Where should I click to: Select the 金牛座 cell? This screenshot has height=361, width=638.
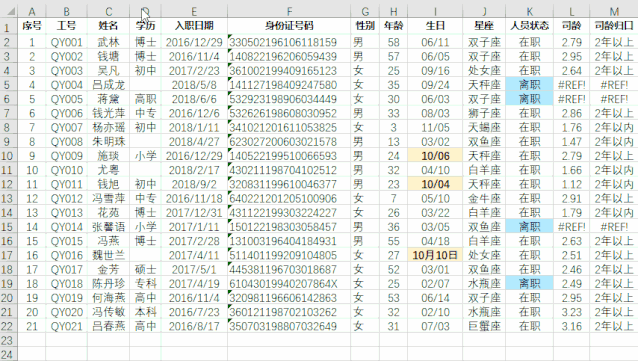click(484, 199)
